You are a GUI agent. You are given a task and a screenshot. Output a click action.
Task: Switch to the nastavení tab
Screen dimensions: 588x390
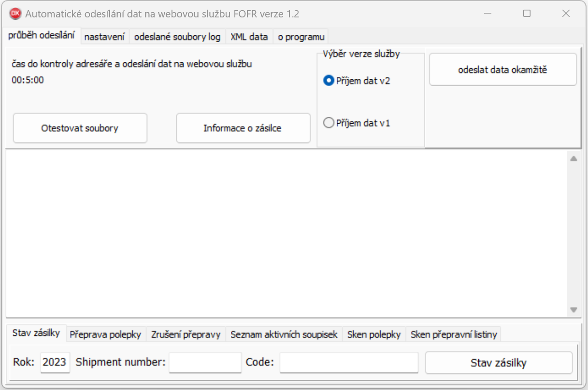coord(105,37)
